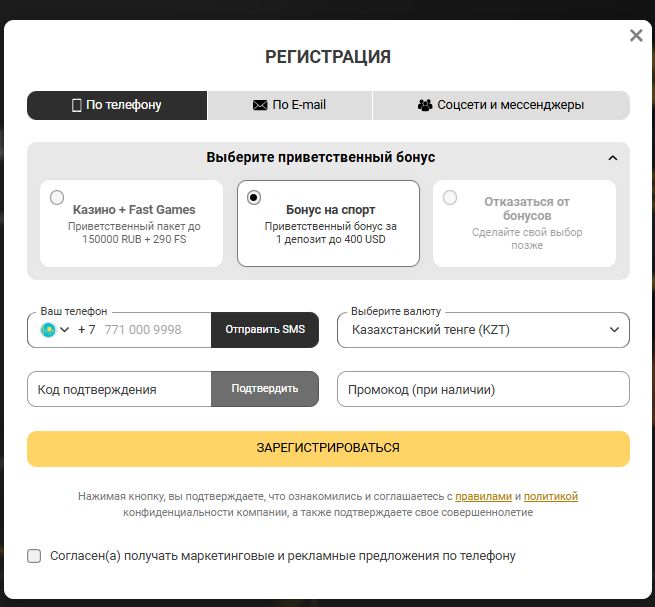This screenshot has height=607, width=655.
Task: Click the Kazakhstan flag icon
Action: [x=48, y=330]
